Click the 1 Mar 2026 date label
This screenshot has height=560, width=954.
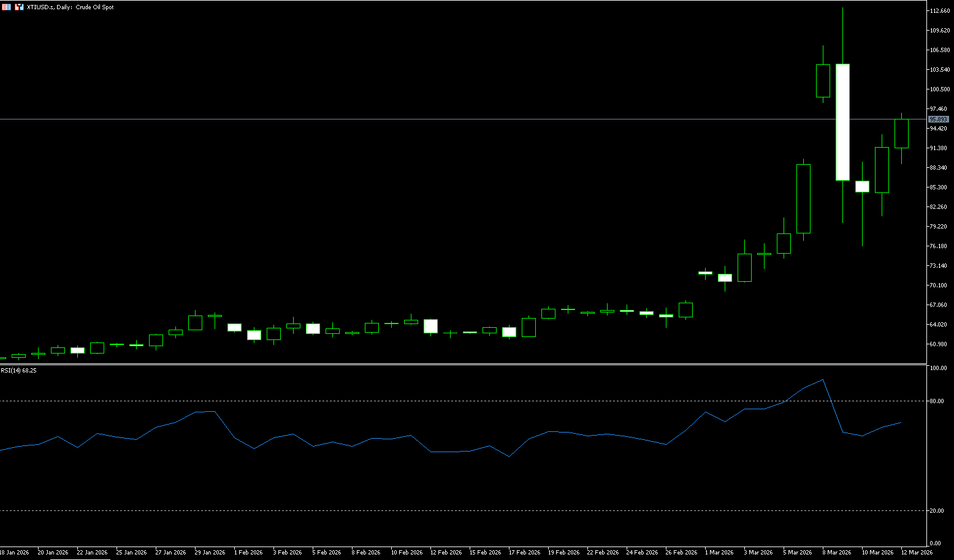720,553
